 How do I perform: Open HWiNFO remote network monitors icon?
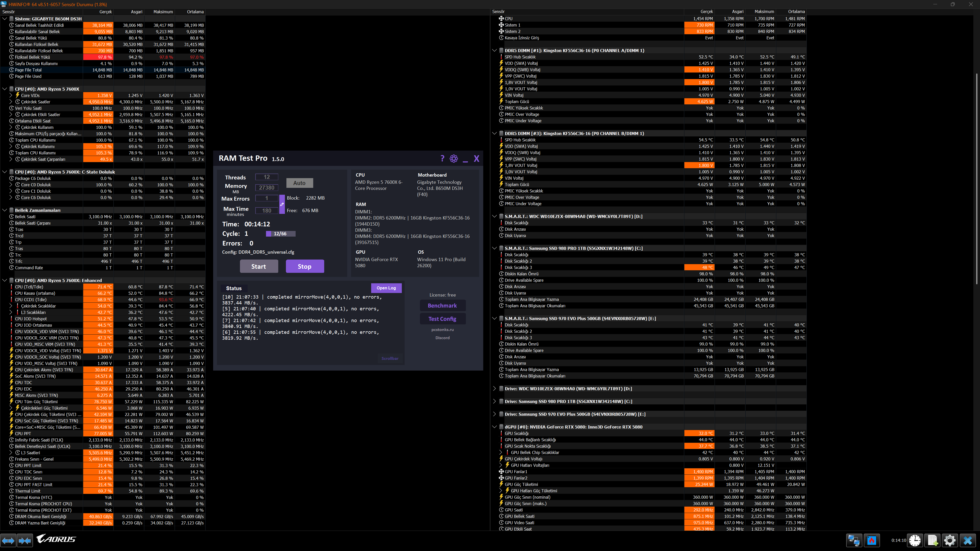coord(854,540)
